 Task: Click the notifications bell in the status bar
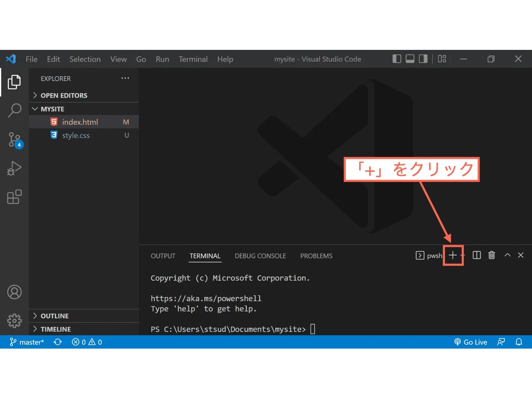coord(518,342)
